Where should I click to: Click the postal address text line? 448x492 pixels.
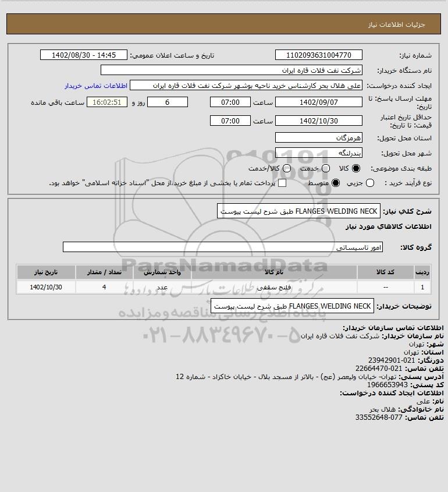pyautogui.click(x=310, y=377)
